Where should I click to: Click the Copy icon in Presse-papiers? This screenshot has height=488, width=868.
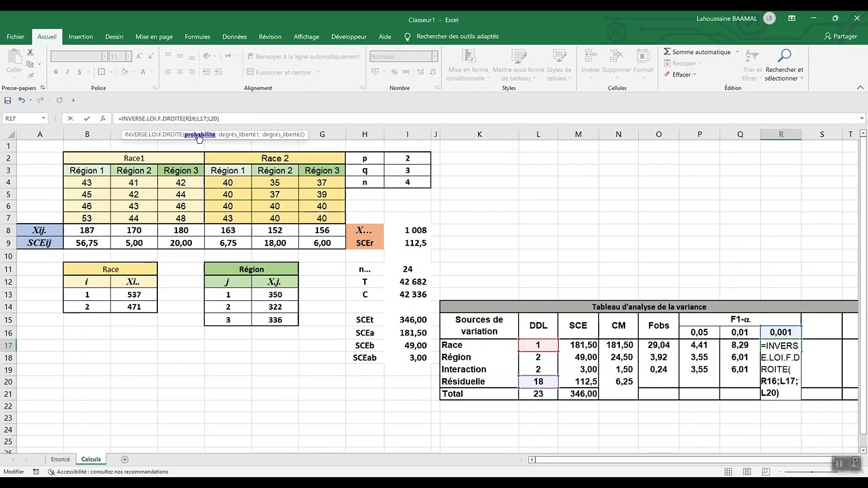click(30, 64)
